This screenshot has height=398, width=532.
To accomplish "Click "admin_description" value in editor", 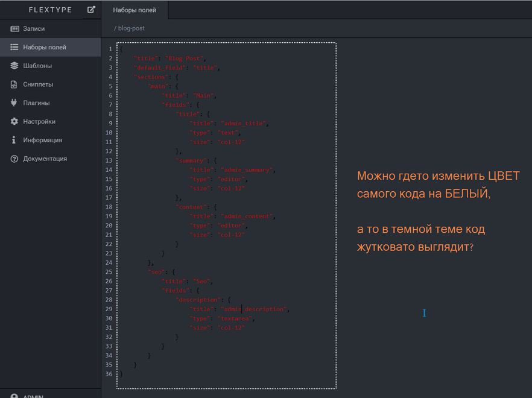I will (x=254, y=309).
